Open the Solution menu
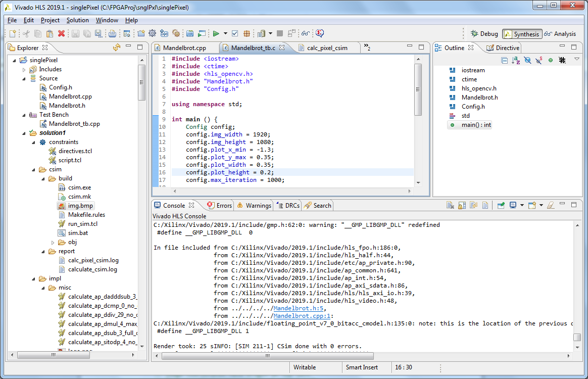The image size is (588, 379). coord(77,20)
